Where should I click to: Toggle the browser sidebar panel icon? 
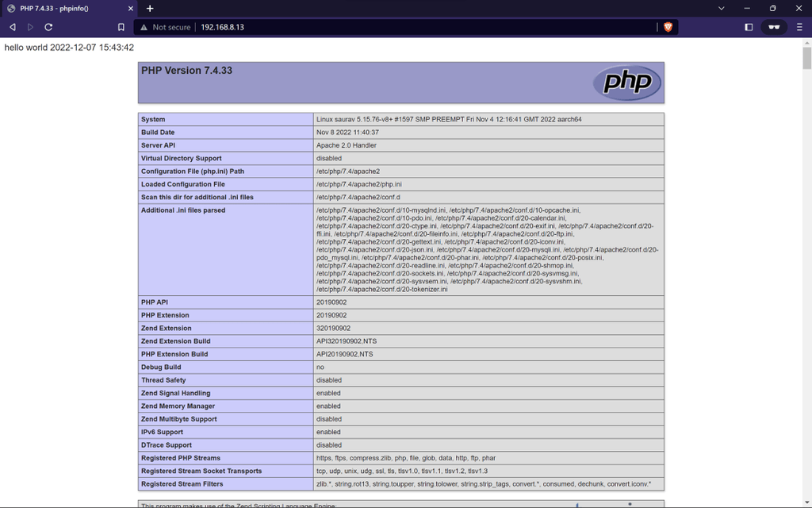[749, 27]
